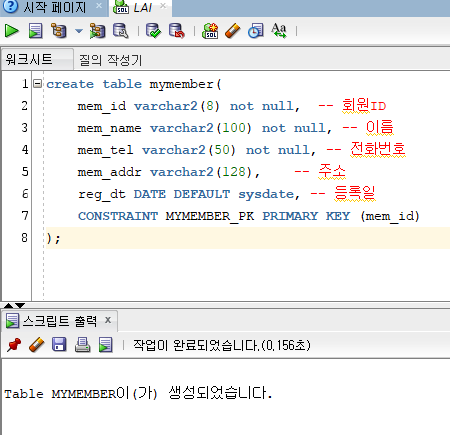Click 'reg_dt' on line 6

102,195
